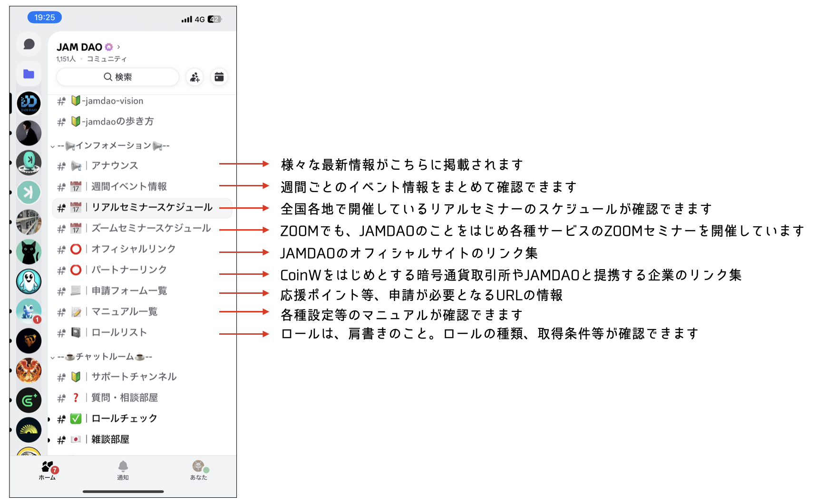Open the blue folder icon in sidebar
Viewport: 817px width, 504px height.
point(29,74)
